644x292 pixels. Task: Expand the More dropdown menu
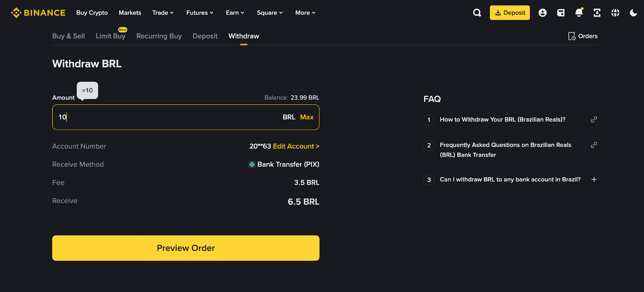pos(305,13)
